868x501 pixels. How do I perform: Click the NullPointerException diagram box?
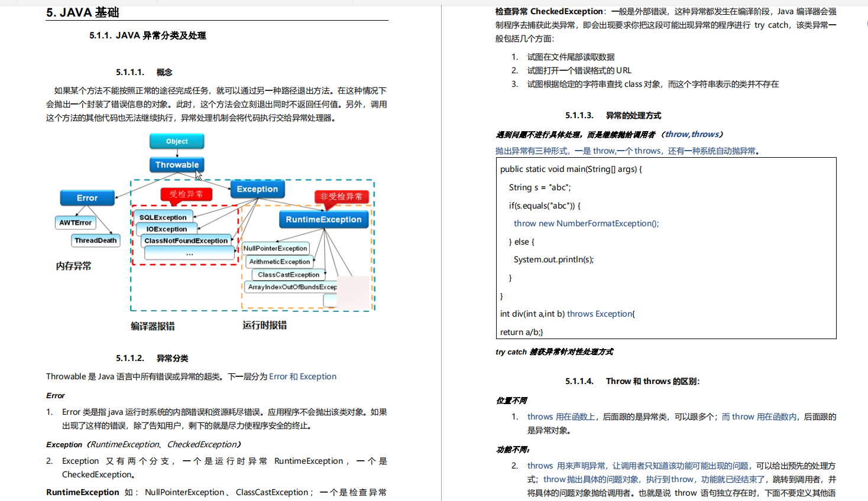click(276, 248)
